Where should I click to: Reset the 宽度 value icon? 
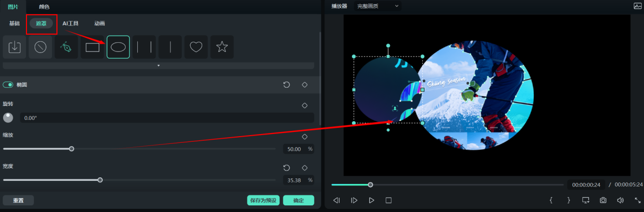point(286,168)
